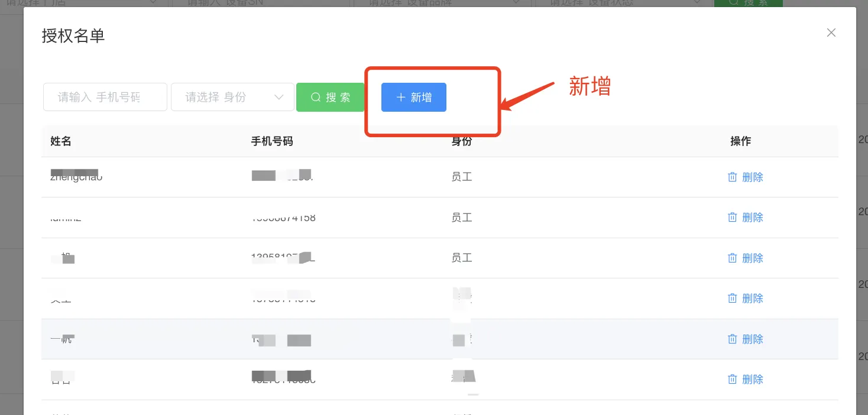Click the 姓名 column header
Screen dimensions: 868x415
[x=61, y=141]
